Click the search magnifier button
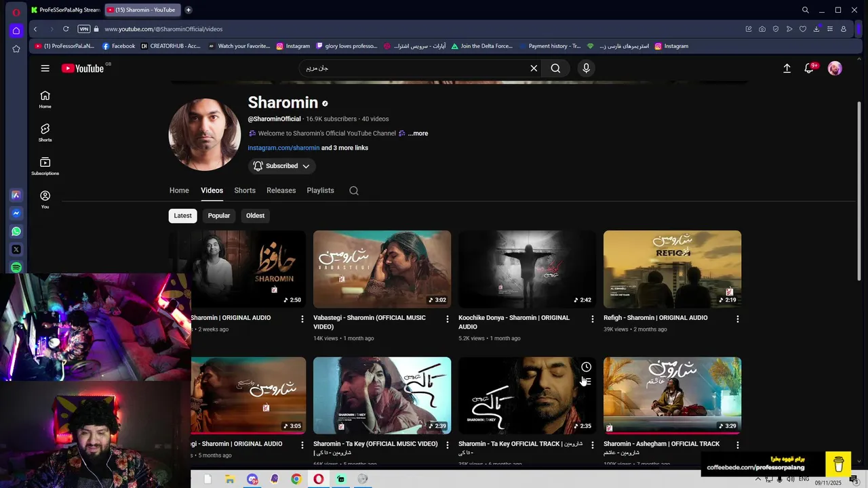This screenshot has width=868, height=488. click(555, 68)
